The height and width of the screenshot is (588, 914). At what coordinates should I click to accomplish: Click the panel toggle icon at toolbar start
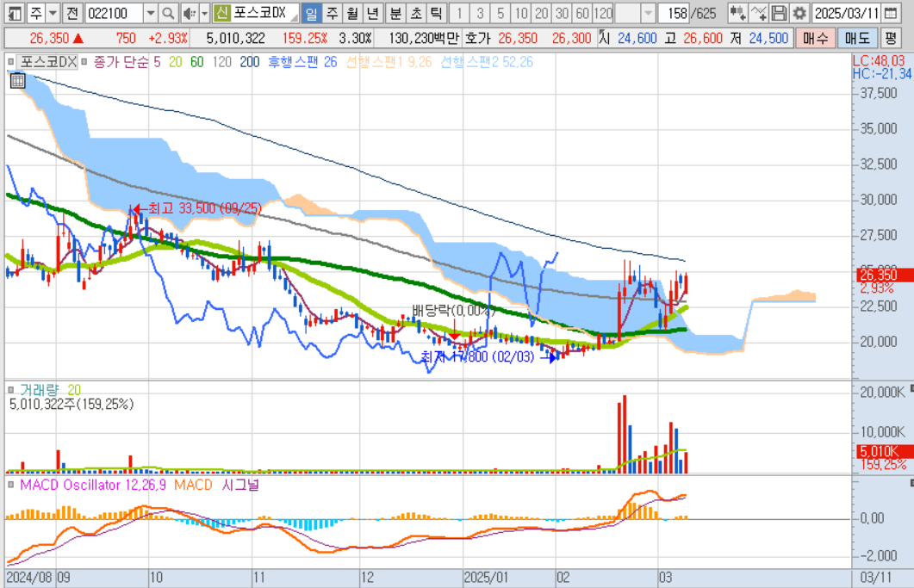[x=14, y=12]
